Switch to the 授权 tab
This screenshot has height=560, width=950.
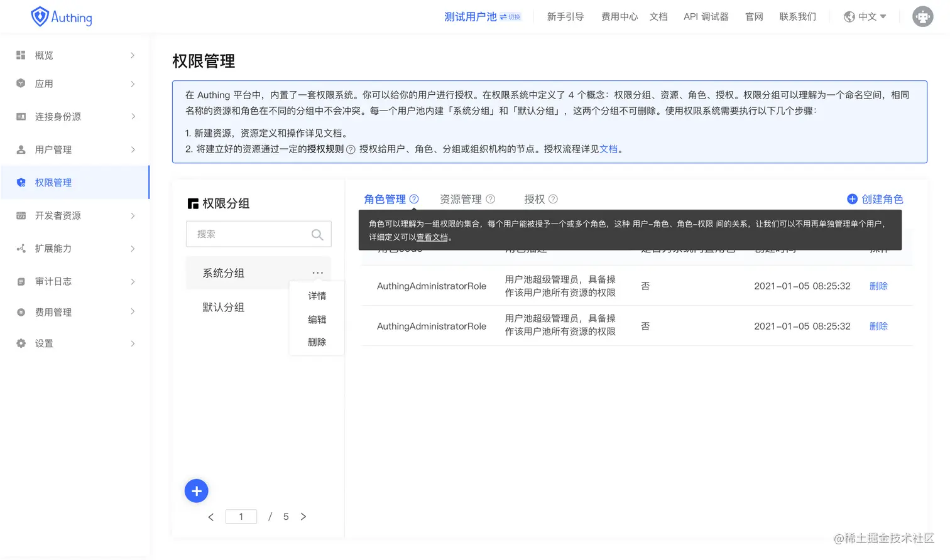[535, 199]
